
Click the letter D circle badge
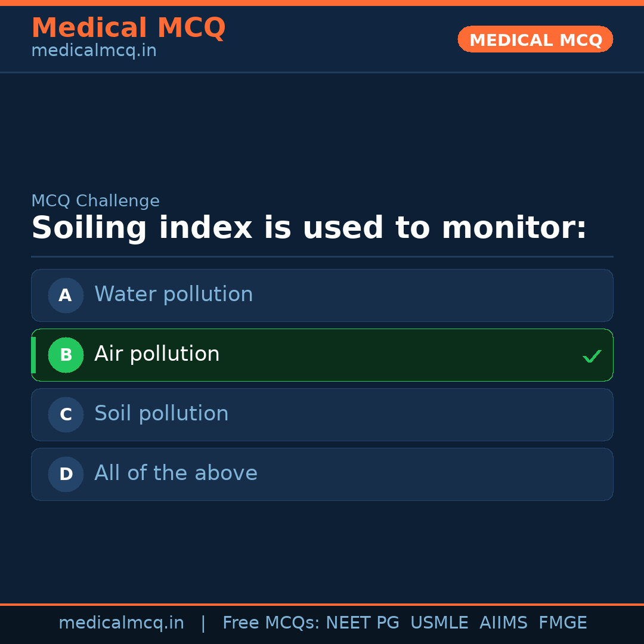[x=66, y=474]
